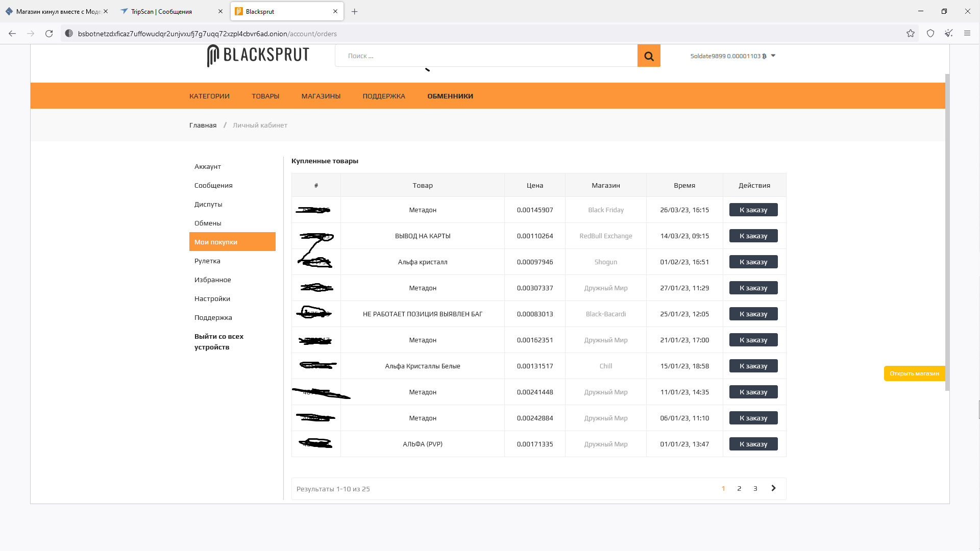Viewport: 980px width, 551px height.
Task: Open the ПОДДЕРЖКА menu item
Action: click(x=384, y=96)
